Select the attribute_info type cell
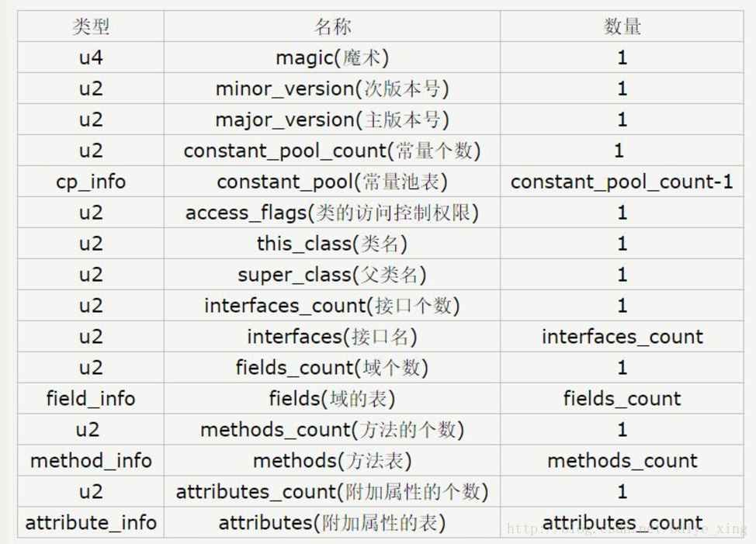This screenshot has width=756, height=544. 91,521
